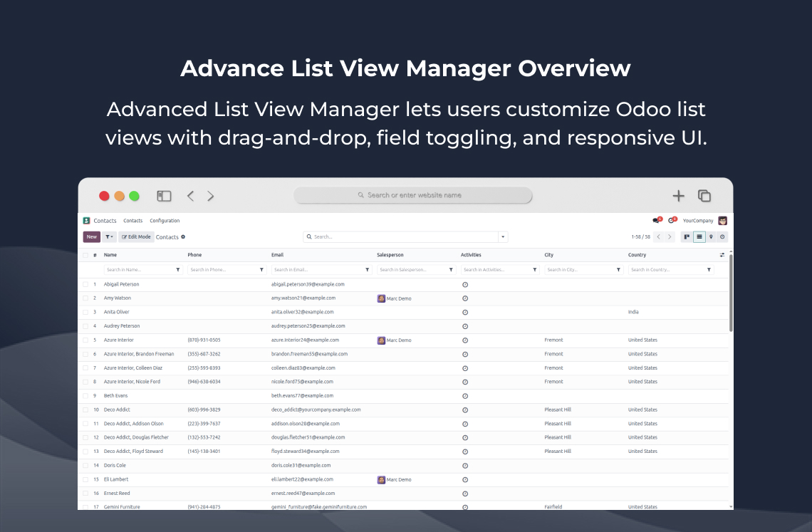Open the Configuration menu
This screenshot has height=532, width=812.
(x=165, y=221)
